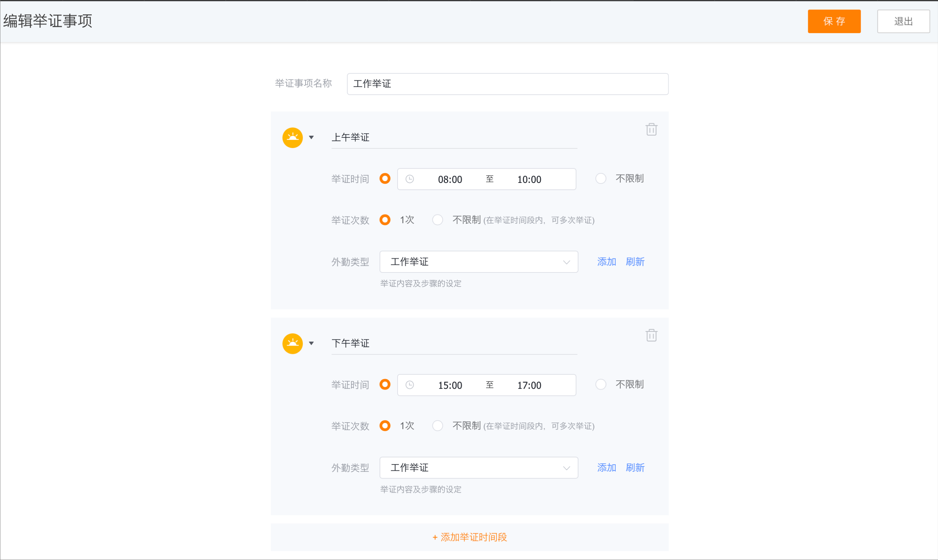Click 添加 link in 下午举证
This screenshot has width=938, height=560.
607,468
